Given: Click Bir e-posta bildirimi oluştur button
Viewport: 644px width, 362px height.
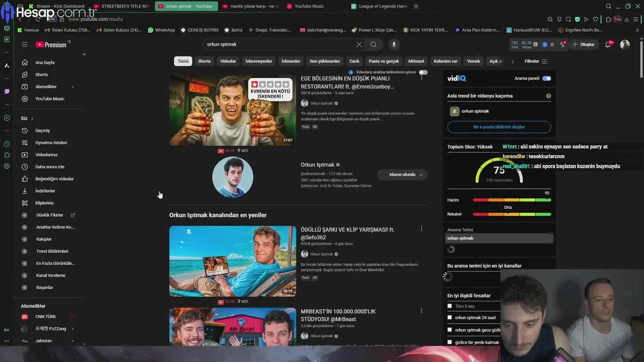Looking at the screenshot, I should coord(499,127).
